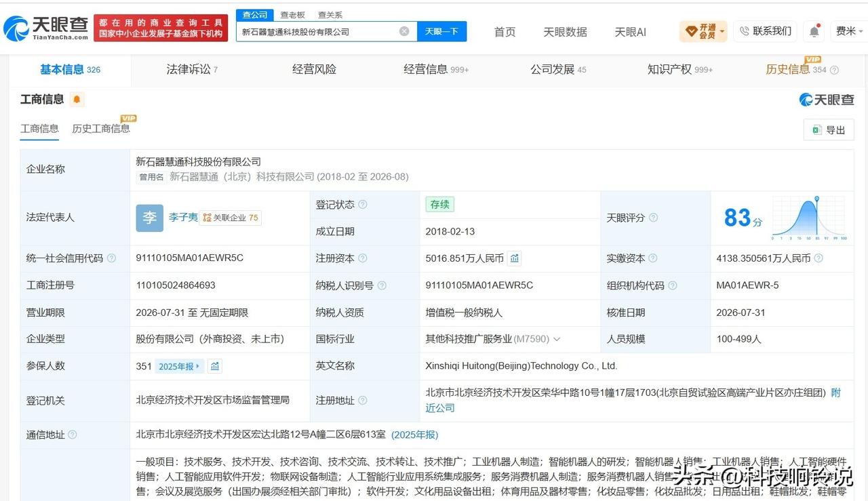The image size is (868, 501).
Task: Switch to the 查公司 search tab
Action: click(x=255, y=15)
